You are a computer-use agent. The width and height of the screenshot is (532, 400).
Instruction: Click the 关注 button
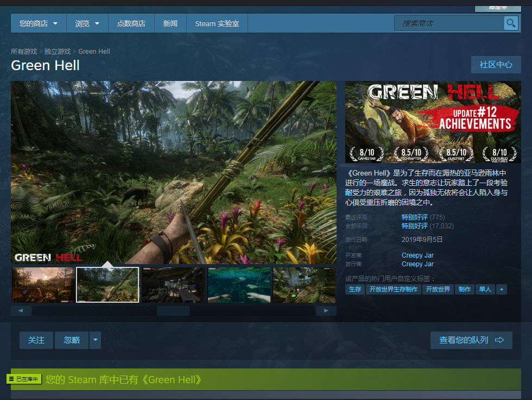36,340
